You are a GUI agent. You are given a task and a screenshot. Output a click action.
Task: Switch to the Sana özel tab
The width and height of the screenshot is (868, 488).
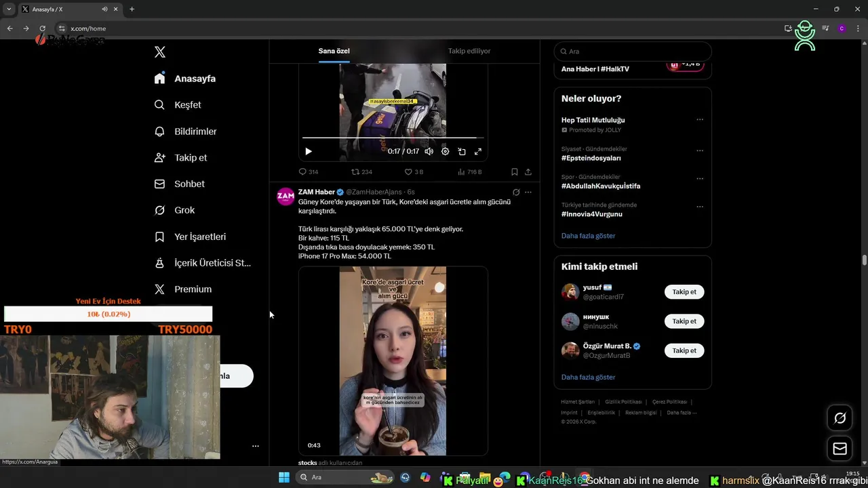334,51
